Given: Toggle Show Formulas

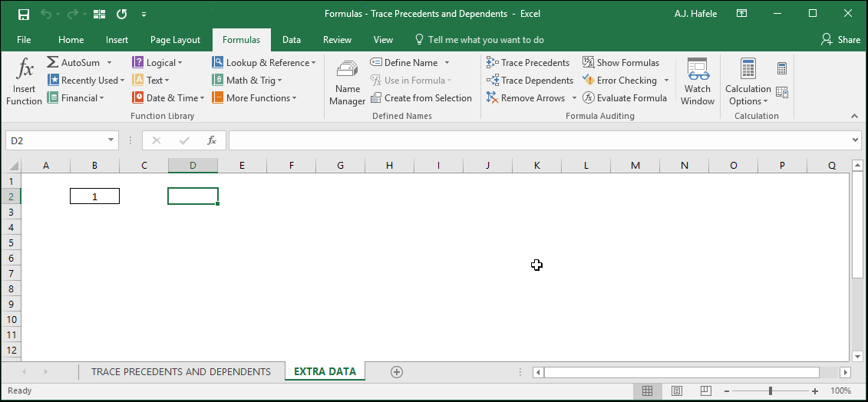Looking at the screenshot, I should coord(621,63).
